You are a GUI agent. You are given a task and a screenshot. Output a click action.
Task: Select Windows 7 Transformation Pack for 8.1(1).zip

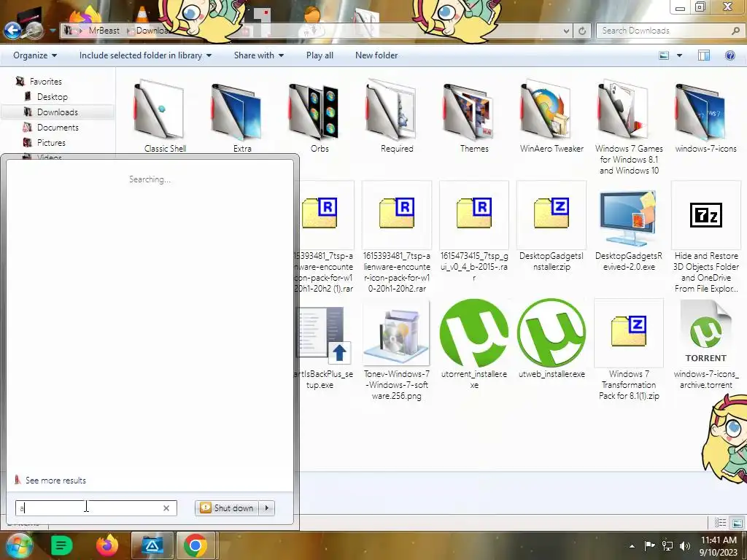tap(629, 350)
